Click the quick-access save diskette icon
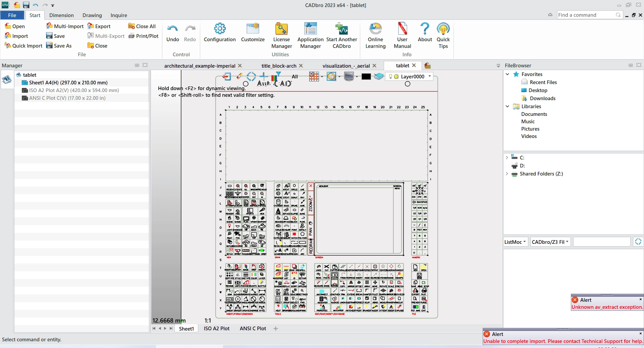Viewport: 644px width, 348px height. tap(26, 5)
